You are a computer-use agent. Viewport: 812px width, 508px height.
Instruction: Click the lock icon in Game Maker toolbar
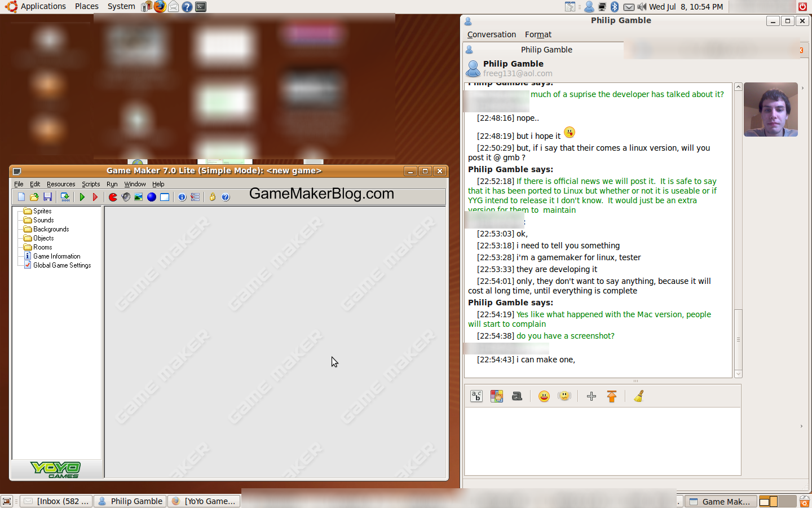(213, 197)
